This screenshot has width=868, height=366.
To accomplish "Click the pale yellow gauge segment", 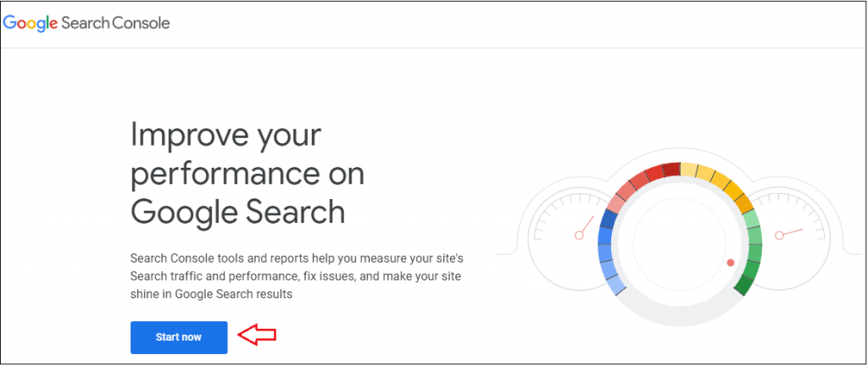I will point(689,169).
